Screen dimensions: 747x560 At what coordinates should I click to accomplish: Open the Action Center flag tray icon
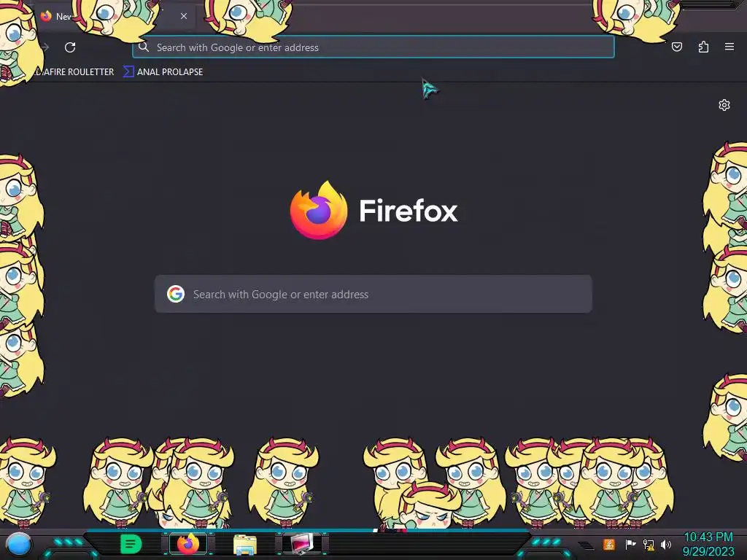point(630,544)
